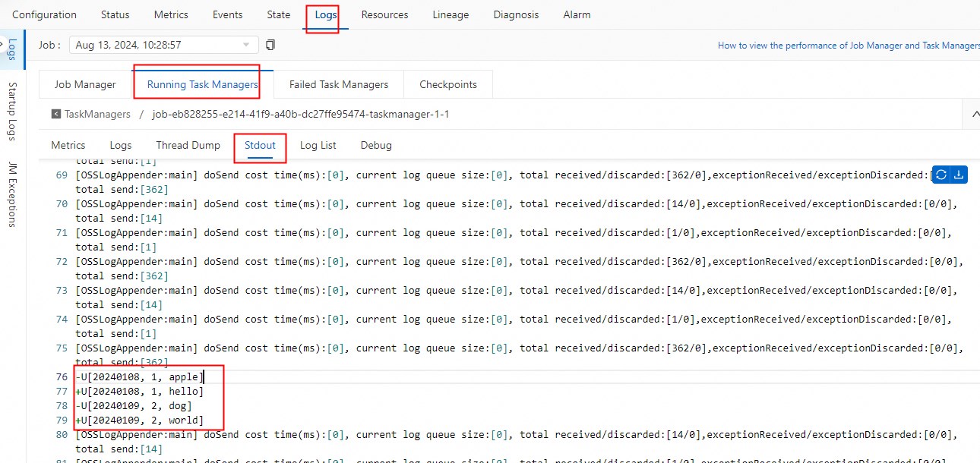Select the Stdout sub-tab
Image resolution: width=980 pixels, height=463 pixels.
(x=260, y=145)
